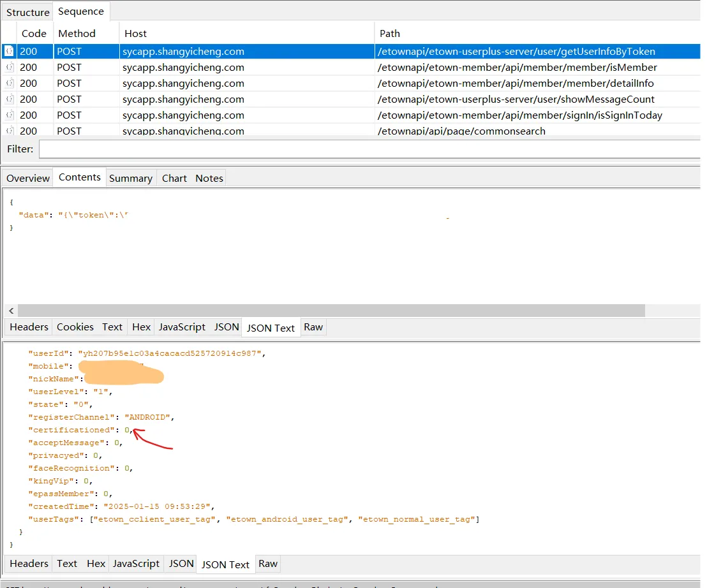Screen dimensions: 714x588
Task: Click the "registerChannel" ANDROID line
Action: pos(101,417)
